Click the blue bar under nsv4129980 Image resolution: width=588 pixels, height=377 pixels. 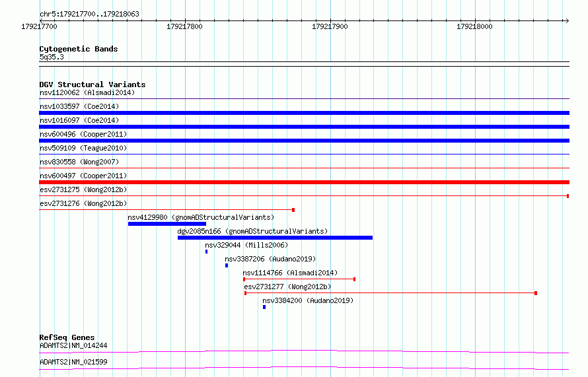167,224
